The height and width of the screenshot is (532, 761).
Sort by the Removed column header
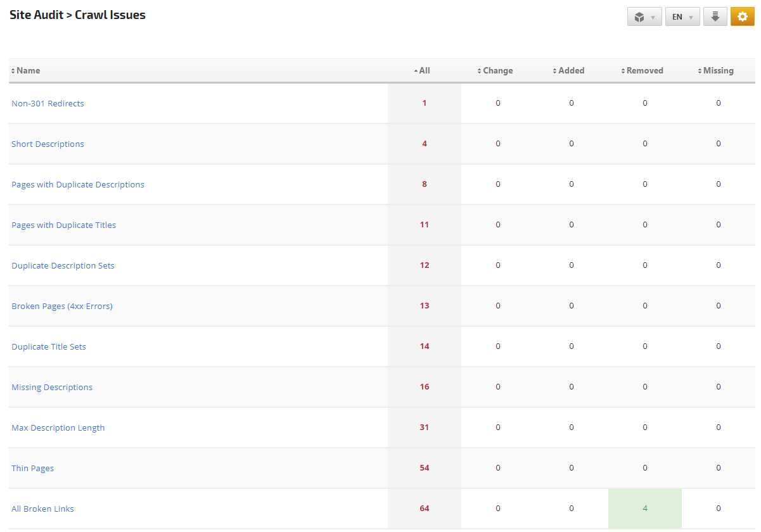click(x=644, y=71)
